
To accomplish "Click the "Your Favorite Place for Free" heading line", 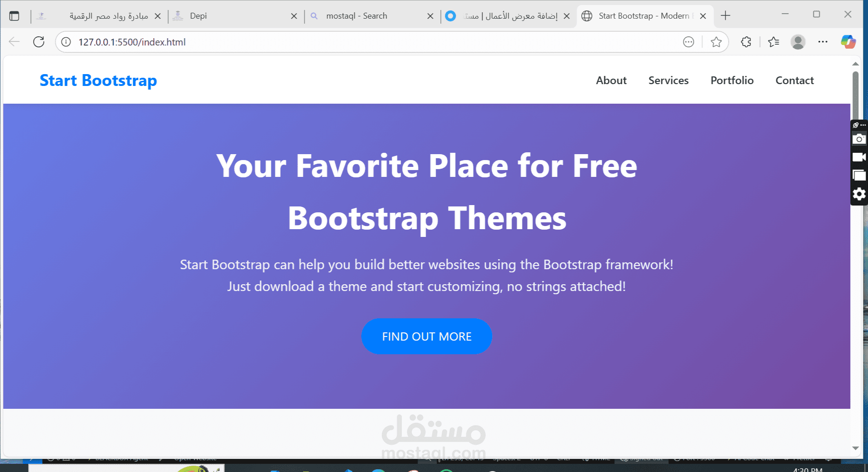I will (427, 166).
